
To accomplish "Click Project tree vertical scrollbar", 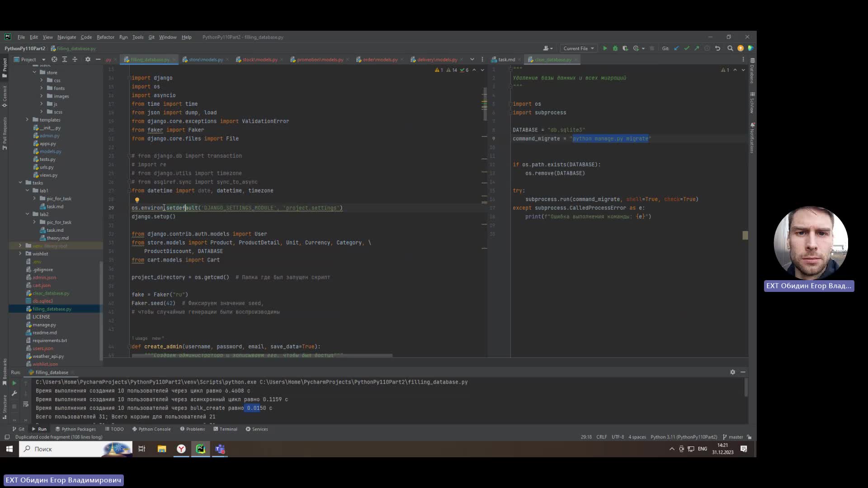I will 101,312.
